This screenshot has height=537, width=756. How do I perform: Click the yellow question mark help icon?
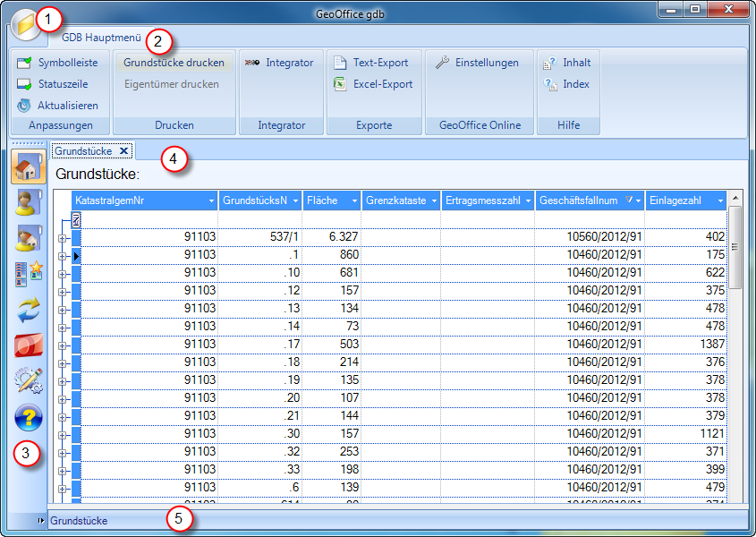29,417
